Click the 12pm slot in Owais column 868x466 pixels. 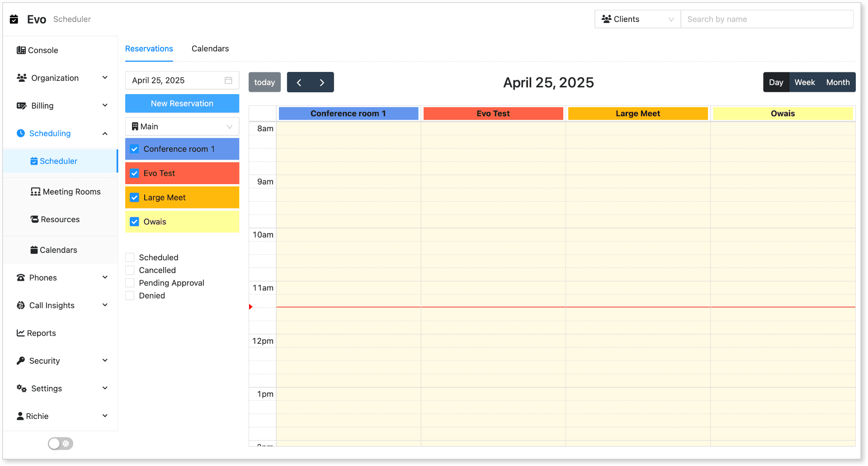(x=783, y=341)
